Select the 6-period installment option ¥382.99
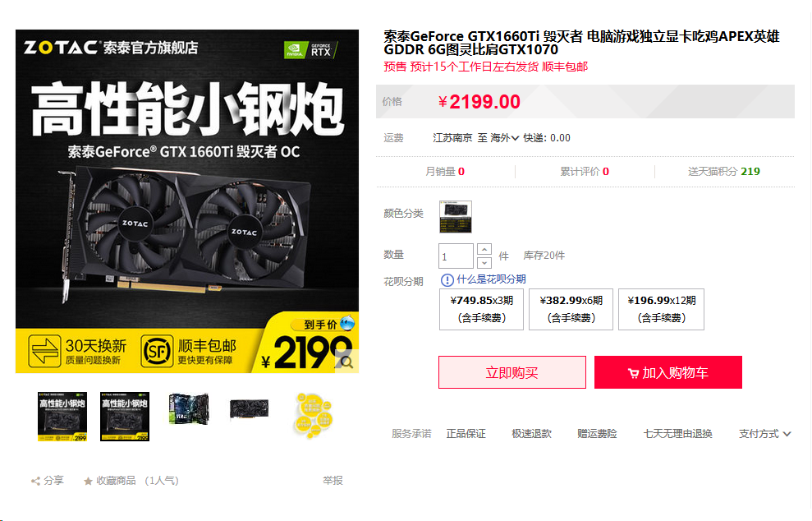Image resolution: width=812 pixels, height=521 pixels. [571, 310]
